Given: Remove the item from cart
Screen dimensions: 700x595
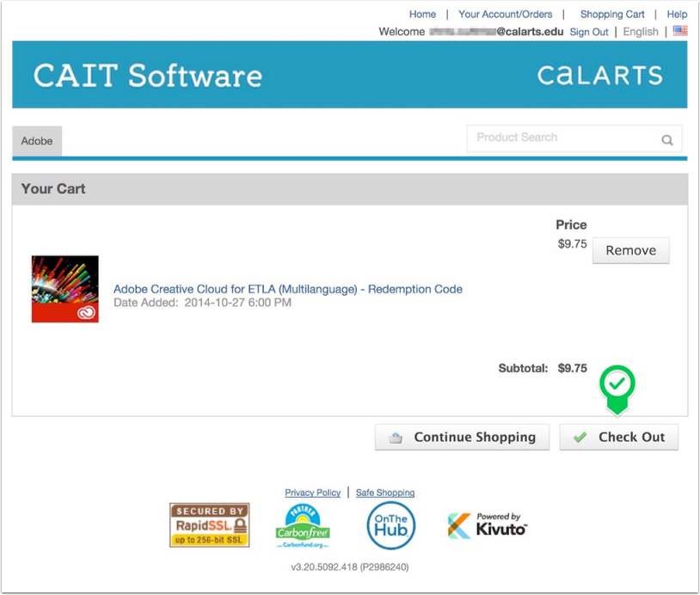Looking at the screenshot, I should click(631, 250).
